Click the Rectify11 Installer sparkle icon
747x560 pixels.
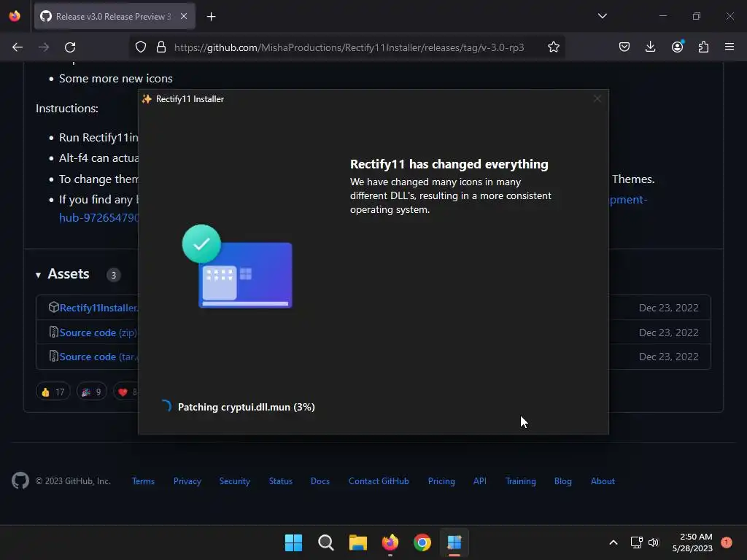[x=147, y=99]
